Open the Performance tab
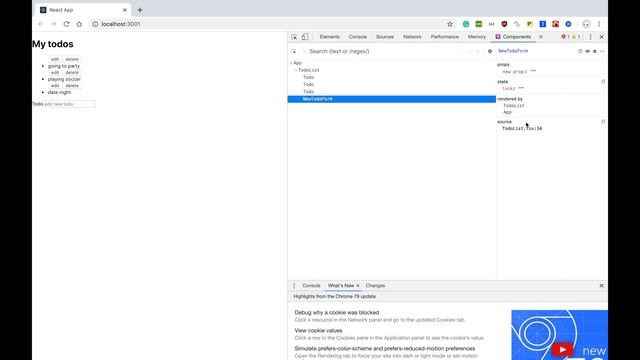Image resolution: width=640 pixels, height=360 pixels. tap(444, 37)
